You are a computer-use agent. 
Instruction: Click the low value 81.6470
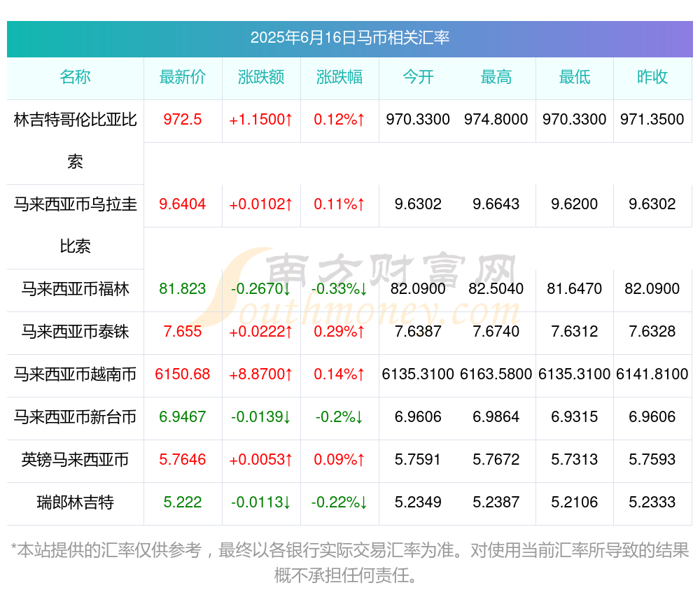[x=575, y=289]
